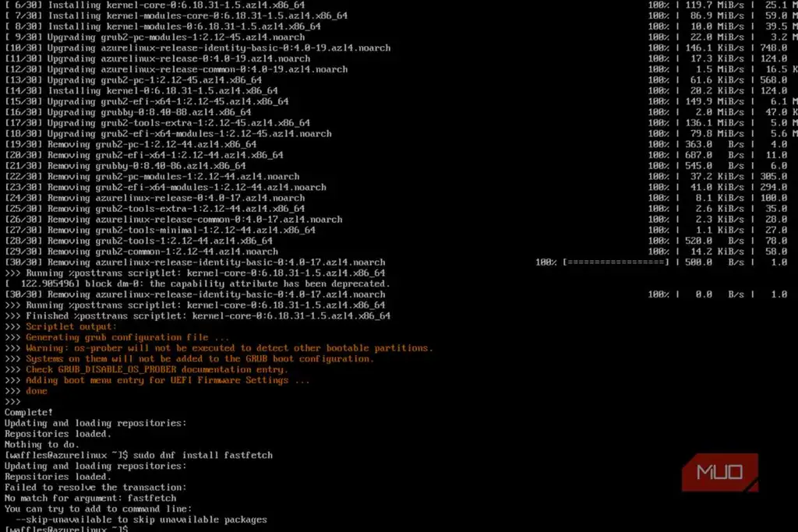Select the '[13/30] Upgrading grub2-pc-1:2.12-45' line

(x=133, y=80)
